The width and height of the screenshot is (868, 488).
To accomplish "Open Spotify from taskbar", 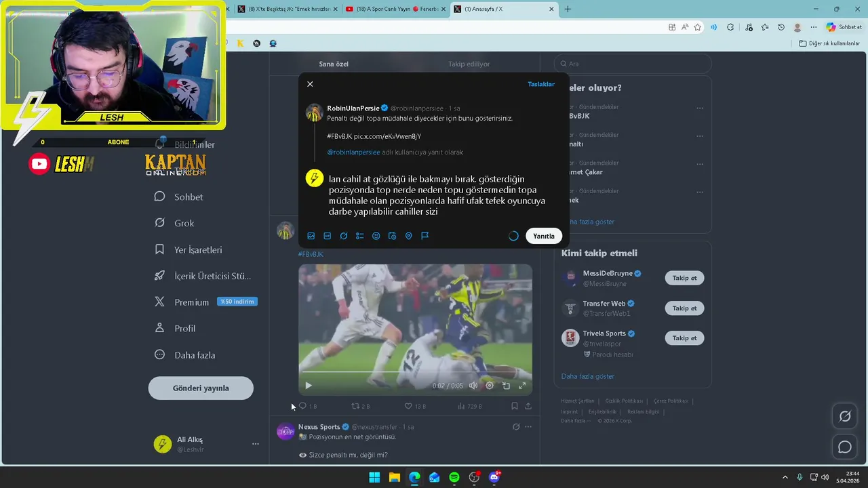I will click(454, 477).
